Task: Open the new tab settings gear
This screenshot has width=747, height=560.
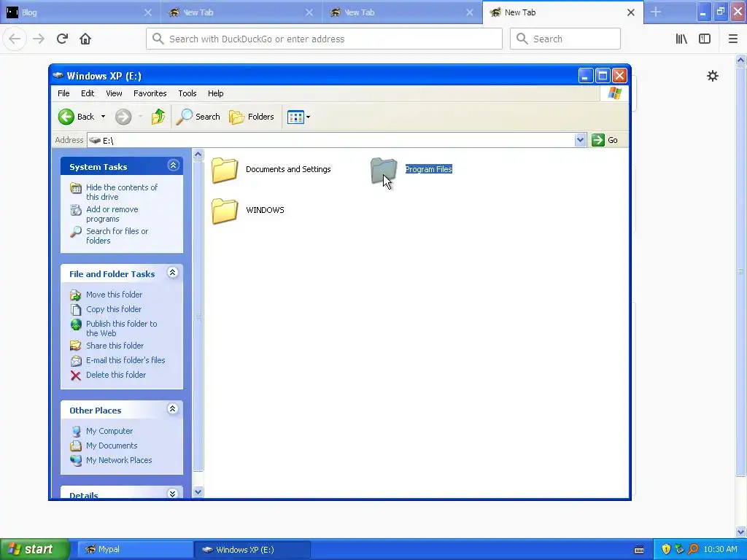Action: 712,76
